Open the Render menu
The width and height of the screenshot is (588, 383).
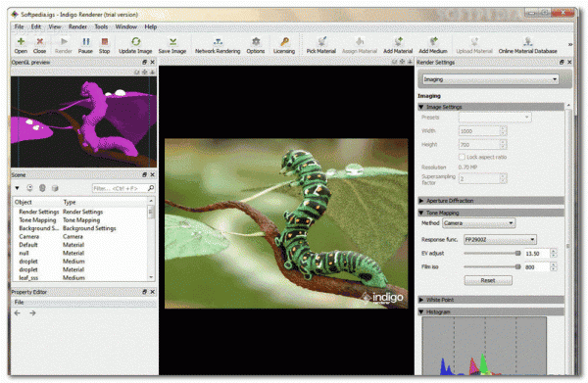(x=77, y=26)
